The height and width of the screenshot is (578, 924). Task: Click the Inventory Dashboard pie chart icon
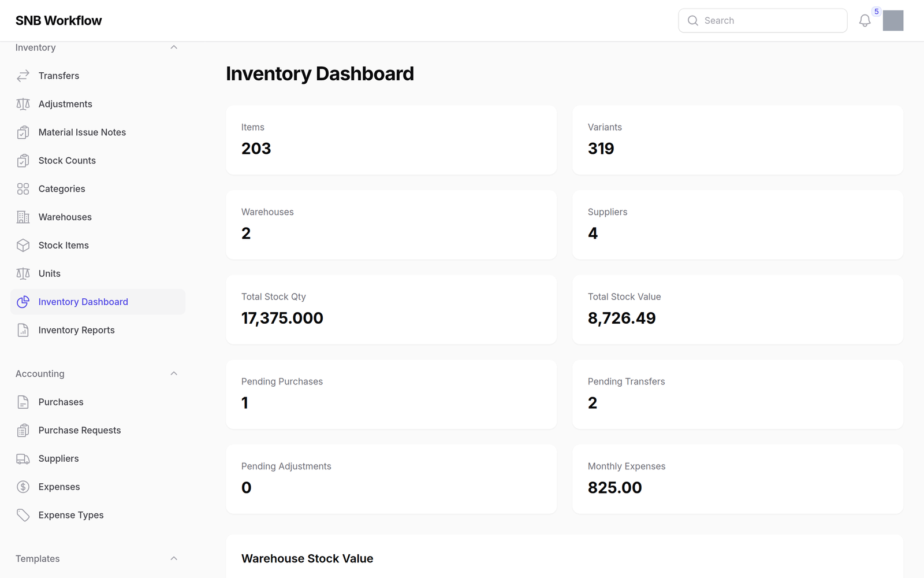pyautogui.click(x=23, y=302)
